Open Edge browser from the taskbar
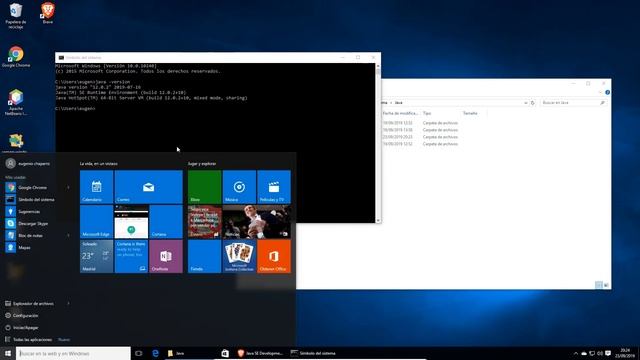 pyautogui.click(x=156, y=353)
